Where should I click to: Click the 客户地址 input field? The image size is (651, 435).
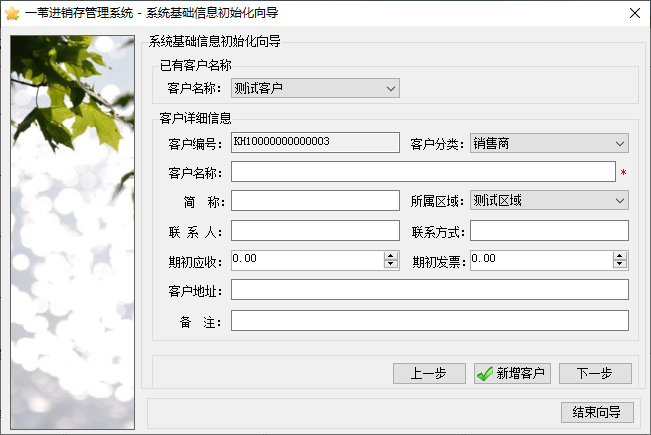[x=430, y=289]
